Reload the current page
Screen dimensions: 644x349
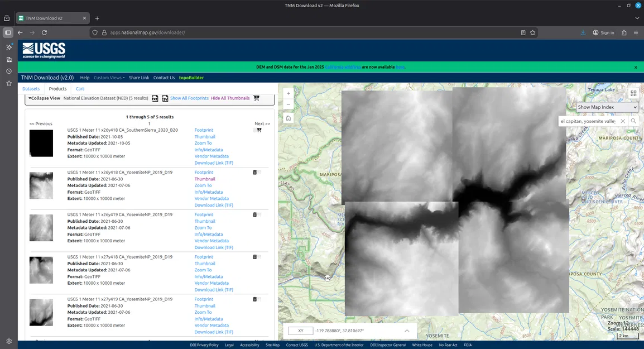pos(44,32)
